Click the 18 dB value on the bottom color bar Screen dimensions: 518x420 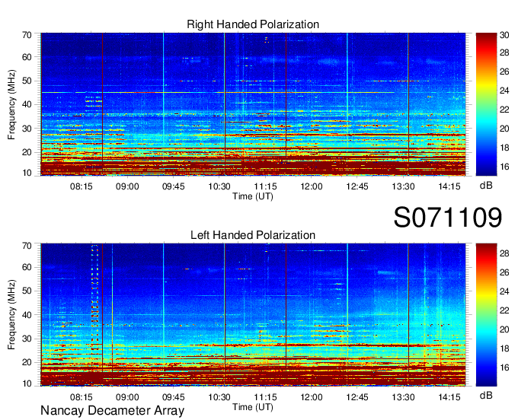(x=504, y=348)
